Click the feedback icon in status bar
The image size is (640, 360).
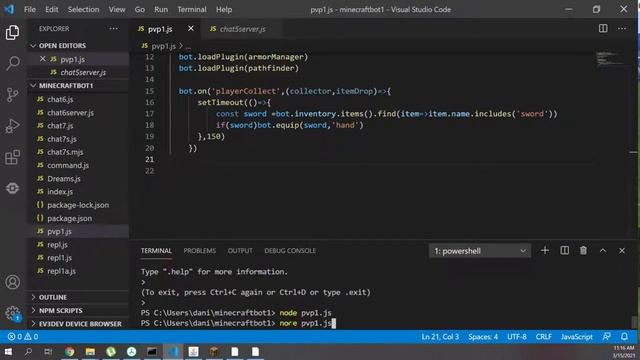pyautogui.click(x=607, y=337)
